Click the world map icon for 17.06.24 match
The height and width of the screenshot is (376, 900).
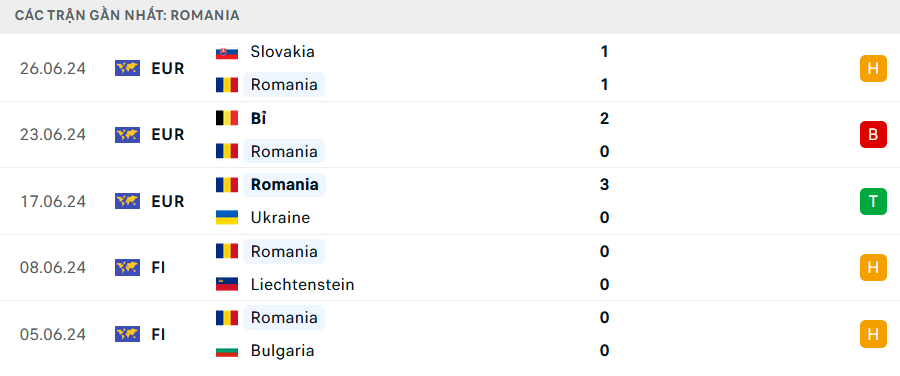coord(127,201)
